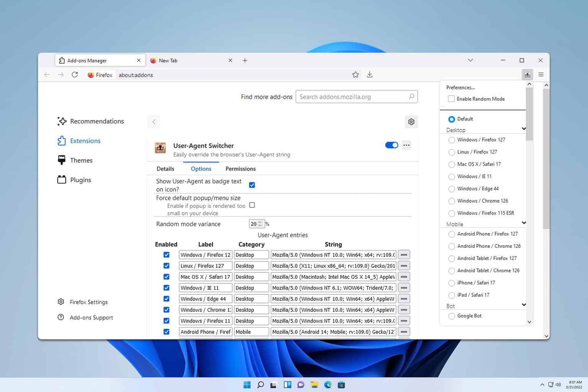Select Windows / Chrome 126 in the popup

(x=452, y=201)
